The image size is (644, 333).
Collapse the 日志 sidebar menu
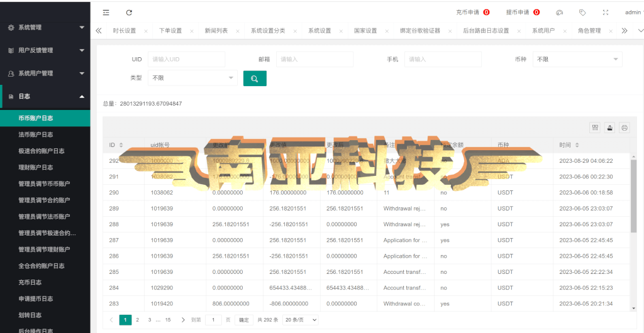click(45, 96)
